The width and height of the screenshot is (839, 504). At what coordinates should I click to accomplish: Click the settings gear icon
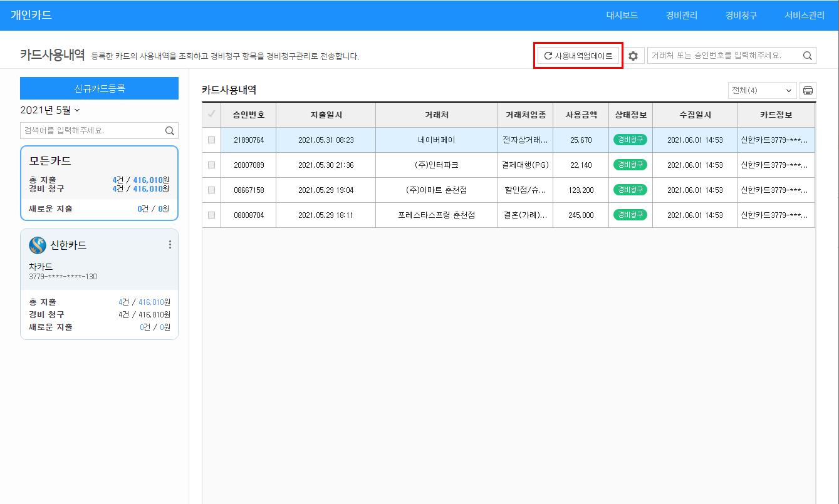[x=633, y=56]
